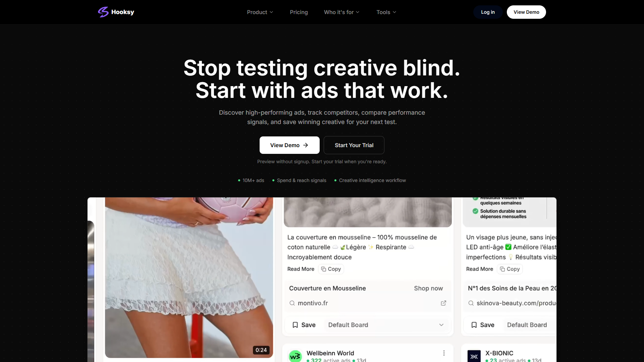Play the 0:24 video ad thumbnail
This screenshot has height=362, width=644.
click(x=189, y=278)
